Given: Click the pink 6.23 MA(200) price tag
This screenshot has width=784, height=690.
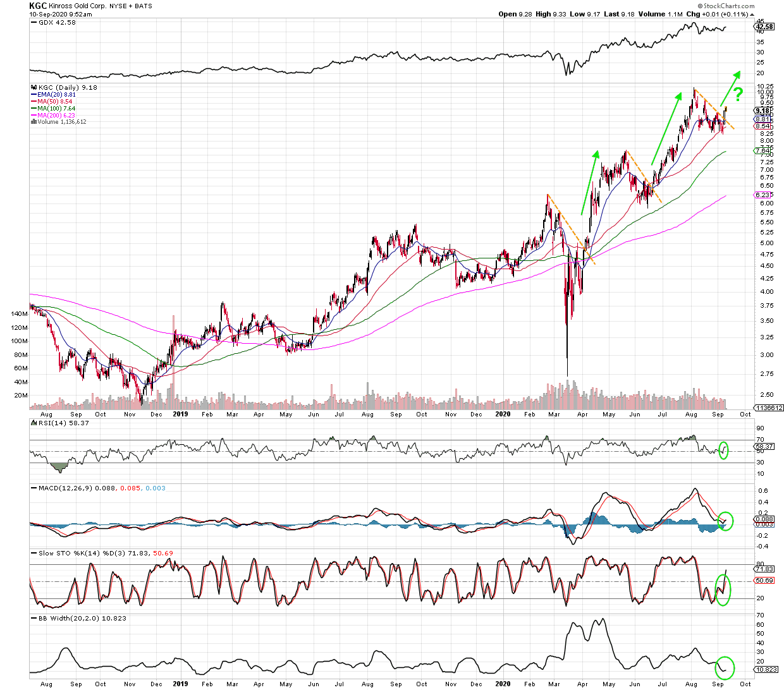Looking at the screenshot, I should point(763,195).
